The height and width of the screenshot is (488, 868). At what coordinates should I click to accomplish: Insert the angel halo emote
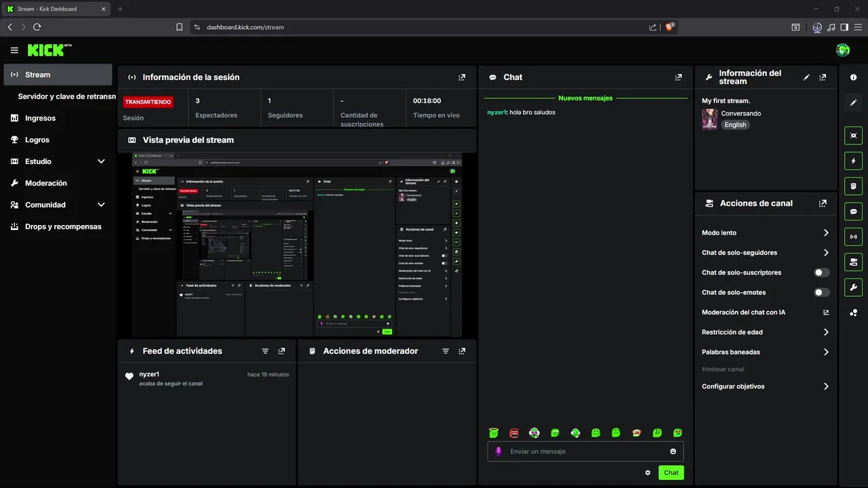[x=494, y=432]
